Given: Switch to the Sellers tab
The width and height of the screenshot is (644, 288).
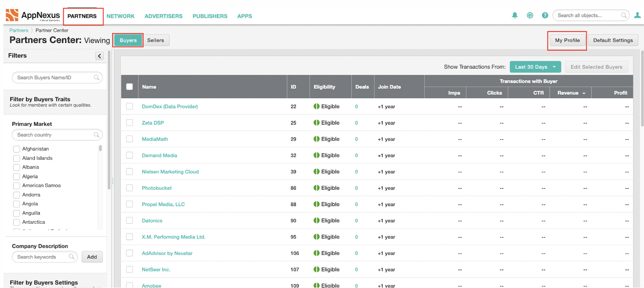Looking at the screenshot, I should [155, 40].
